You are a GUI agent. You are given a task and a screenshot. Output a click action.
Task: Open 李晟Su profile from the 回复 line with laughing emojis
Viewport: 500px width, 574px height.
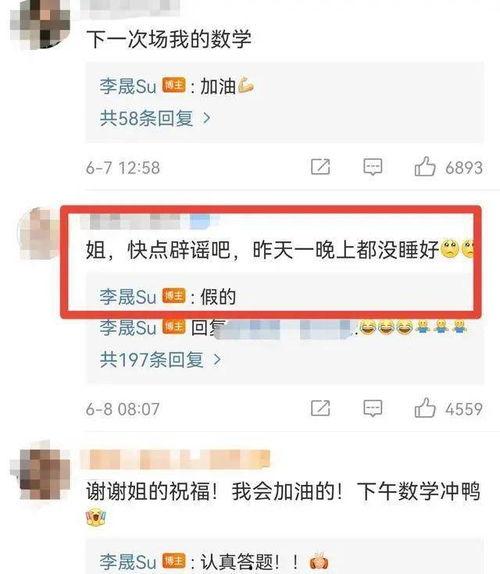[x=128, y=327]
